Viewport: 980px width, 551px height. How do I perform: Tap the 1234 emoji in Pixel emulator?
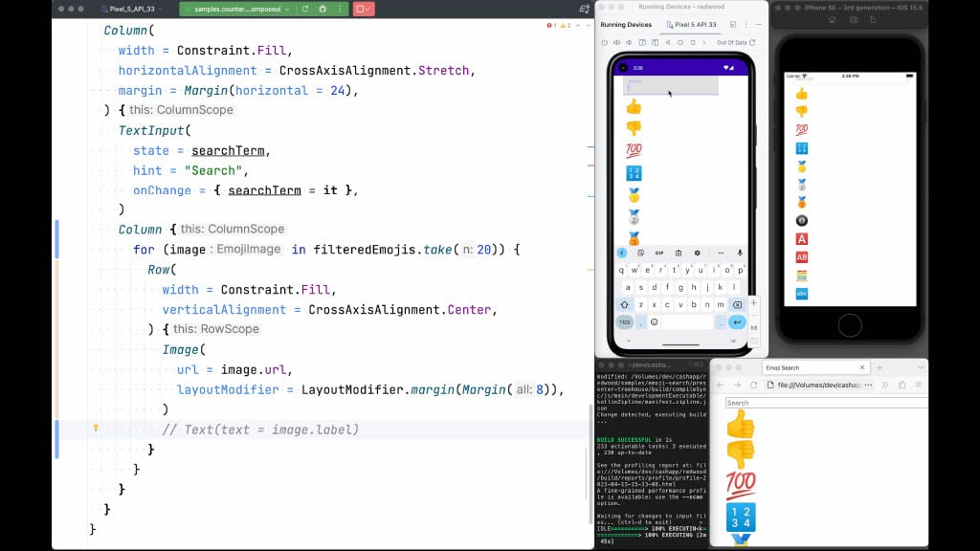point(634,173)
